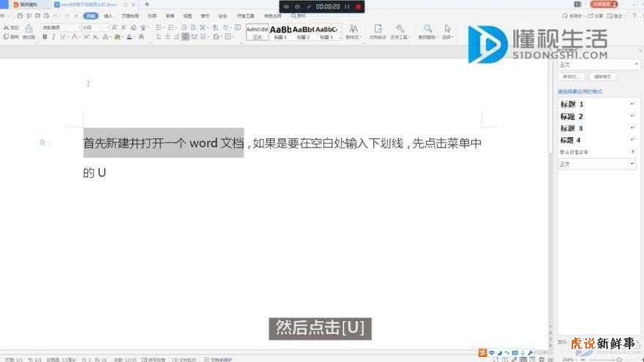Open the highlight color dropdown arrow
Screen dimensions: 644x362
pyautogui.click(x=122, y=37)
